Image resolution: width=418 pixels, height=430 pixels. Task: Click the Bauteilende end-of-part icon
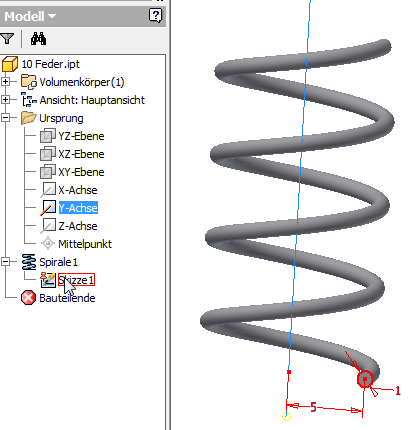pyautogui.click(x=28, y=298)
